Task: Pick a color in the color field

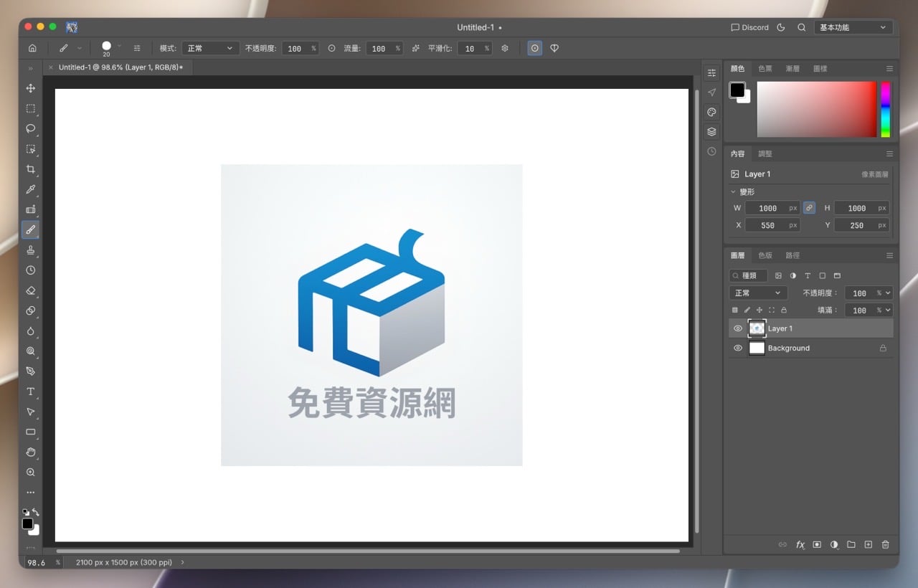Action: [x=817, y=109]
